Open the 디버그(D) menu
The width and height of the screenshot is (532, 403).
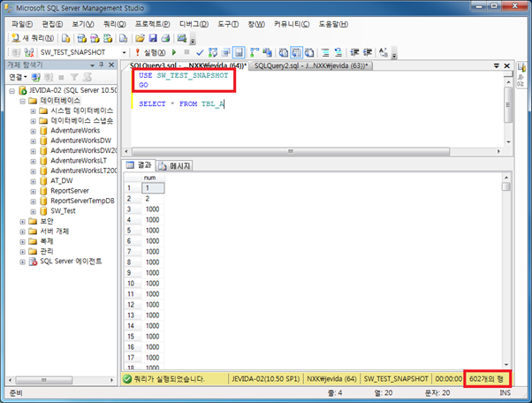(194, 24)
